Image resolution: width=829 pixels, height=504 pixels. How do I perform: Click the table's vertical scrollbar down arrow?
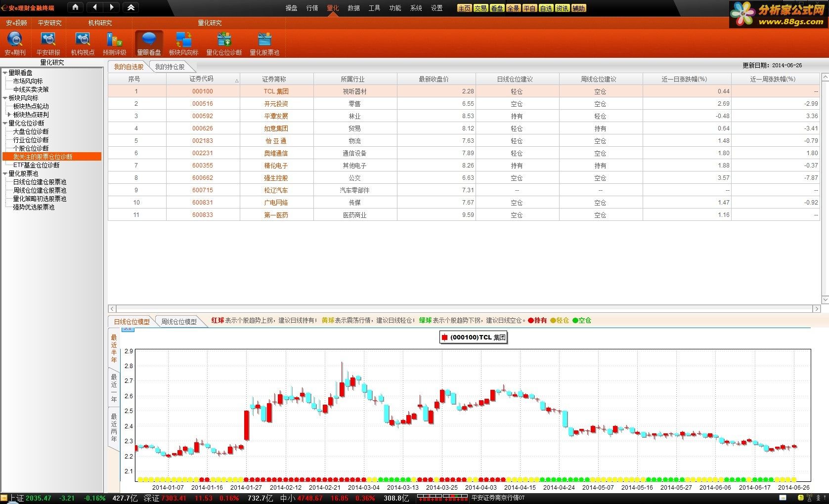coord(825,300)
